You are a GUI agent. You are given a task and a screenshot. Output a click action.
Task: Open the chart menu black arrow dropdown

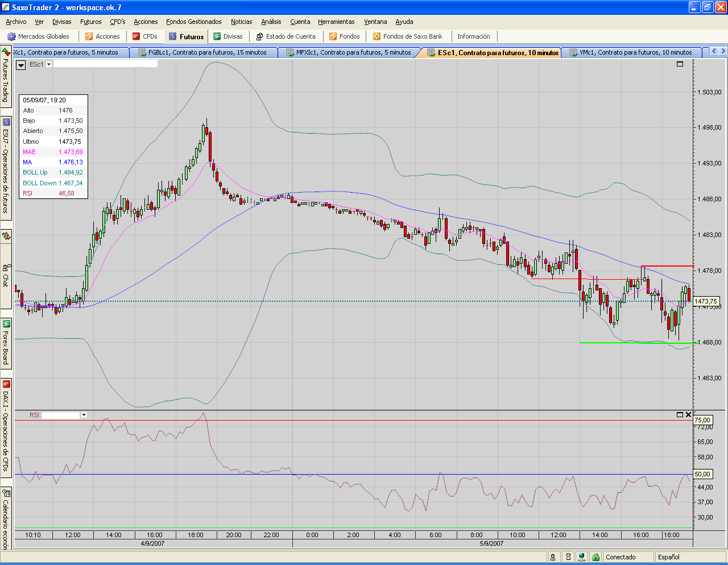21,65
